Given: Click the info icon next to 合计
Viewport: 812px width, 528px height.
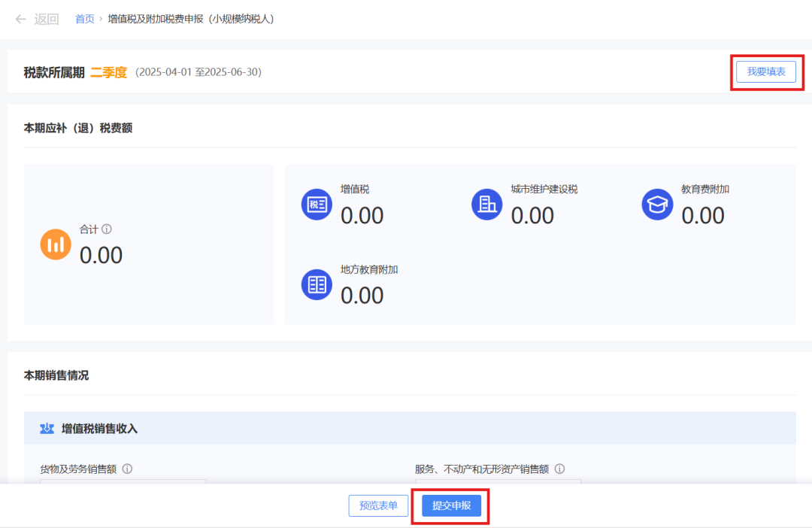Looking at the screenshot, I should click(107, 229).
